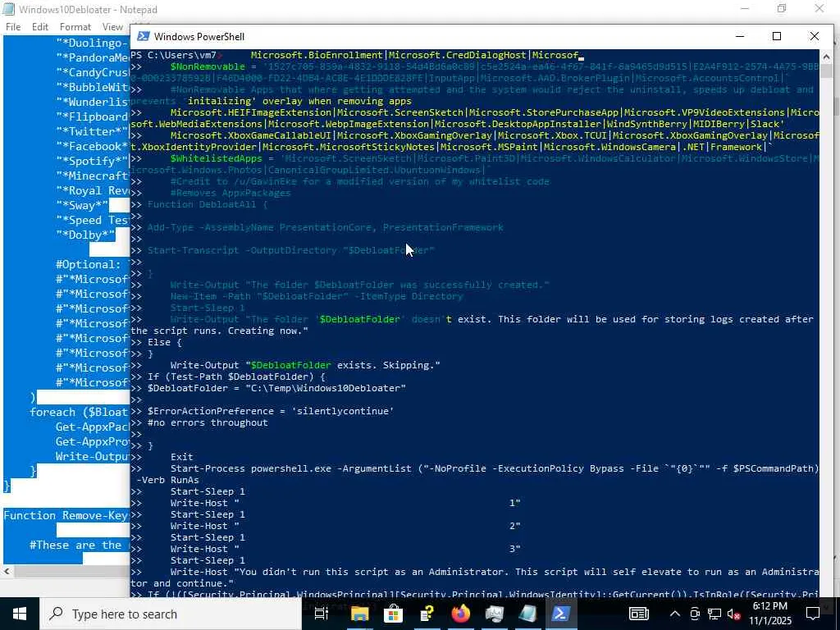
Task: Open Notepad Edit menu
Action: click(x=40, y=27)
